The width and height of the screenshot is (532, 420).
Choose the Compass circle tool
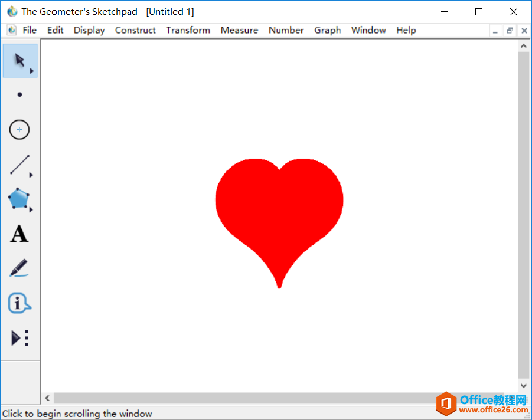tap(19, 130)
